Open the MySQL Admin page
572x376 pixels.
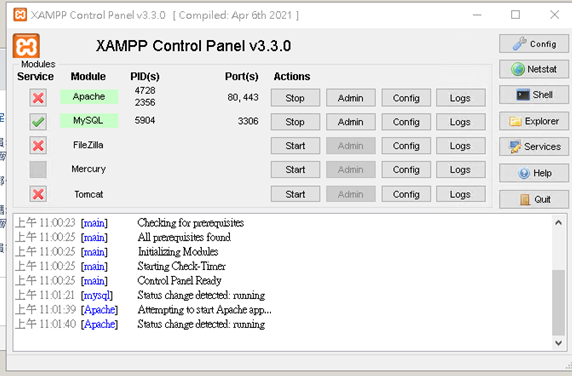351,122
